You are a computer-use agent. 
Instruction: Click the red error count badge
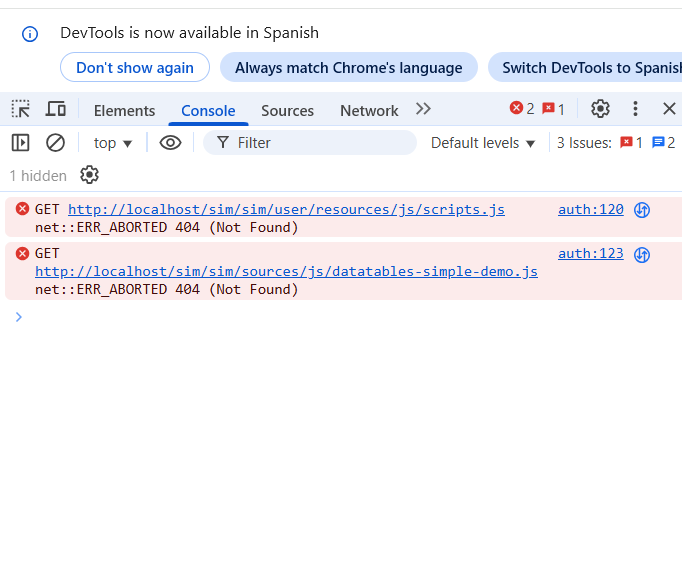pyautogui.click(x=522, y=109)
